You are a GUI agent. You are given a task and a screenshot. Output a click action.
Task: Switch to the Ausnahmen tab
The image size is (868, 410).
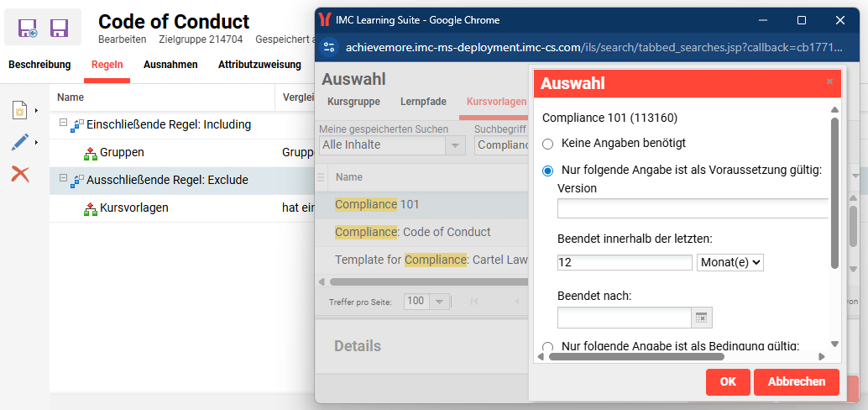[x=170, y=65]
